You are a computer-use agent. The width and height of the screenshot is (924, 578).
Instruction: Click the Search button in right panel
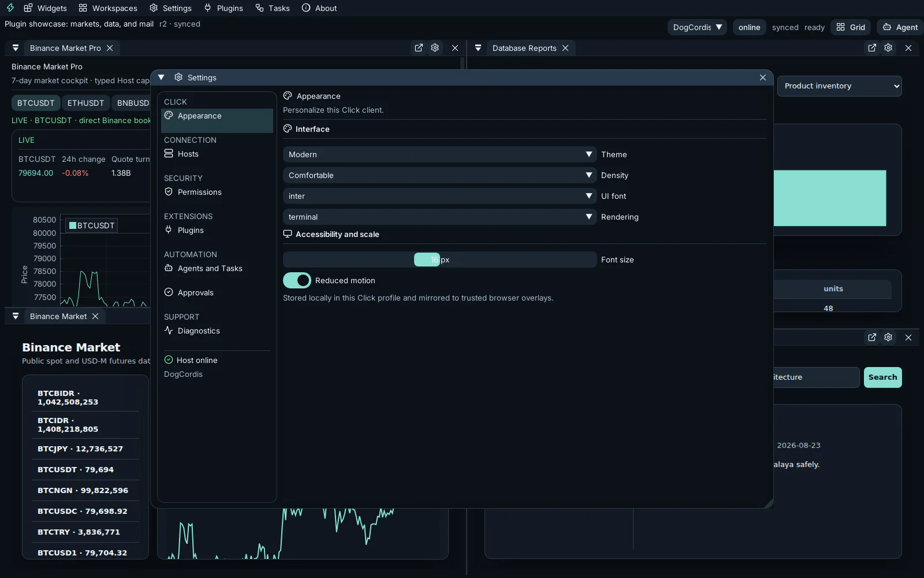click(882, 377)
